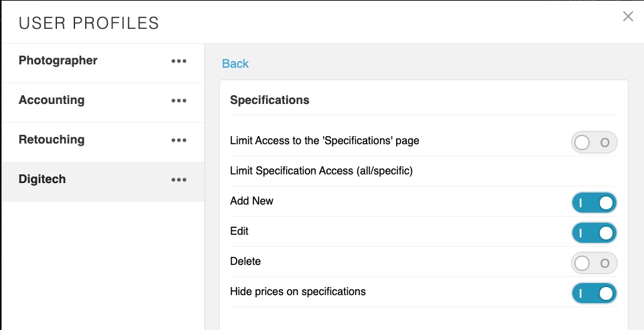Screen dimensions: 644x330
Task: Switch to the Accounting profile
Action: click(52, 100)
